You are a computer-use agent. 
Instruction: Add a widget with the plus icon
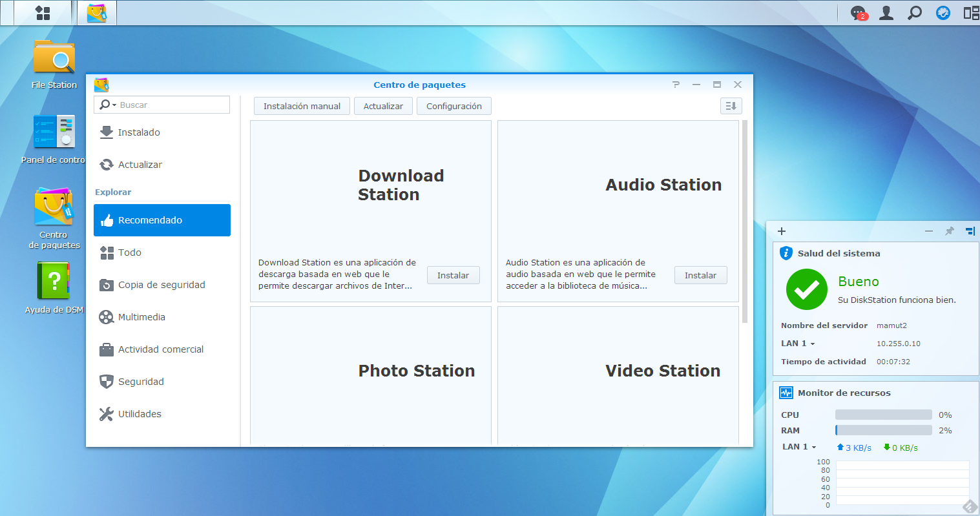pyautogui.click(x=782, y=231)
